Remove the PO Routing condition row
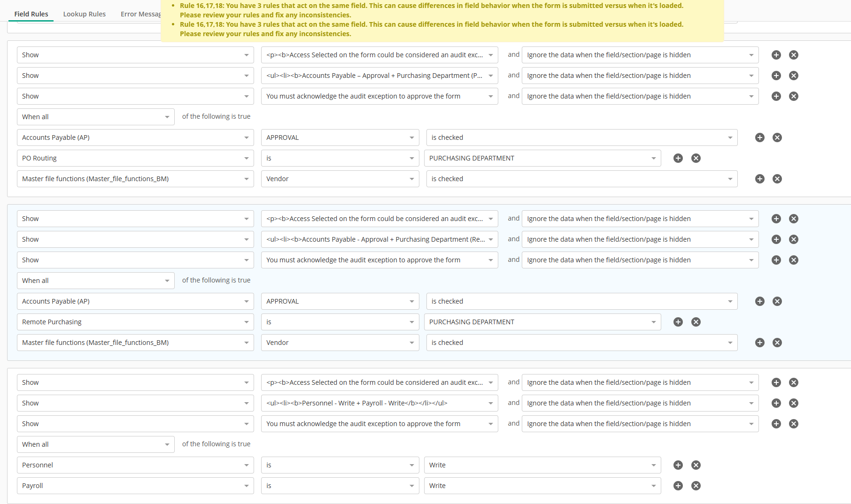The image size is (851, 504). (696, 158)
